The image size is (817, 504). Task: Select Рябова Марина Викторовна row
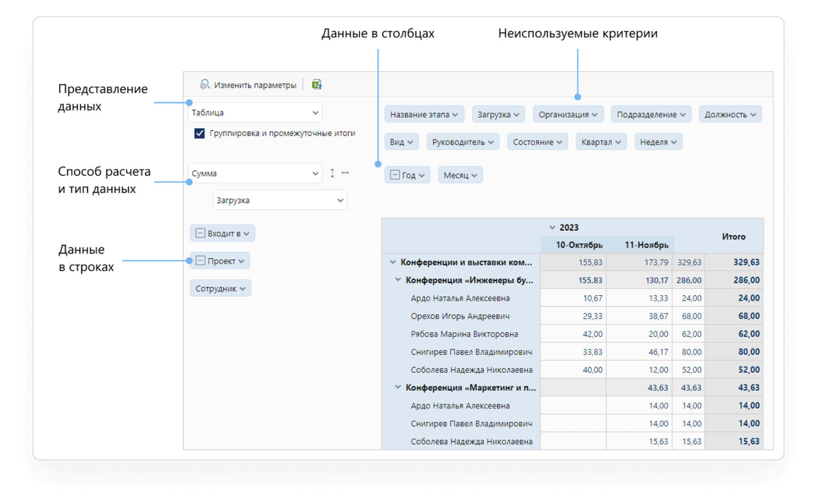click(x=461, y=334)
